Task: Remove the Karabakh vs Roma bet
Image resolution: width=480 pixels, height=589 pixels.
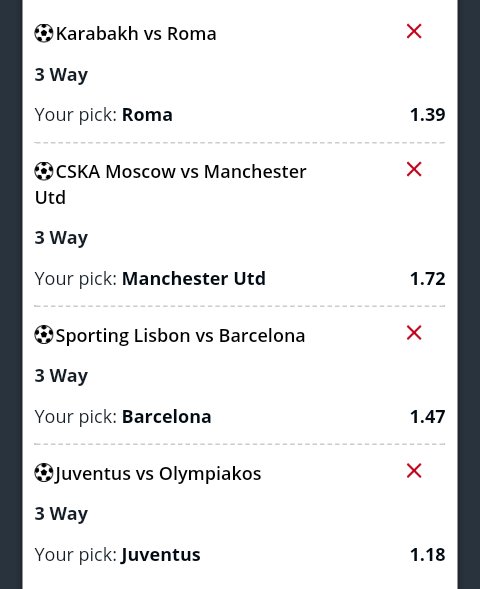Action: [x=414, y=31]
